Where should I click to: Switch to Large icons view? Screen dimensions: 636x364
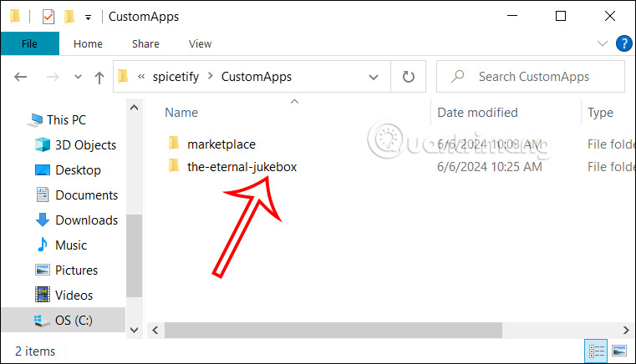coord(619,351)
